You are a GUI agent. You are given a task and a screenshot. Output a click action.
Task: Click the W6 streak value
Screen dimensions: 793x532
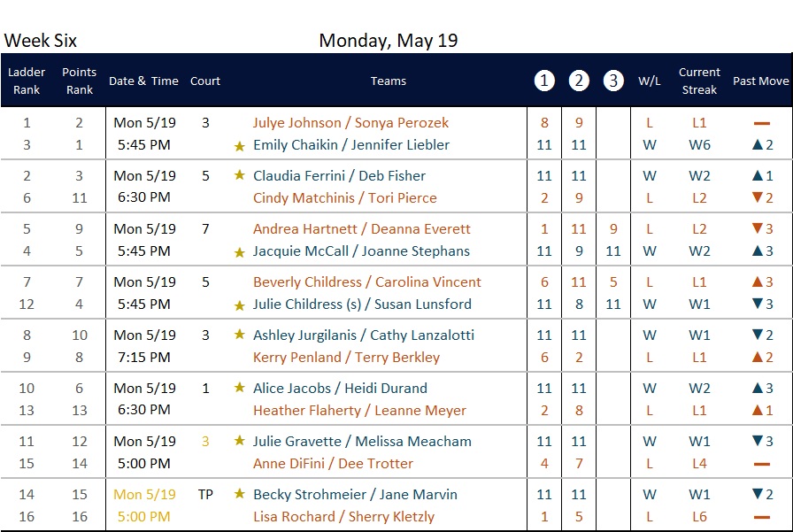point(699,145)
